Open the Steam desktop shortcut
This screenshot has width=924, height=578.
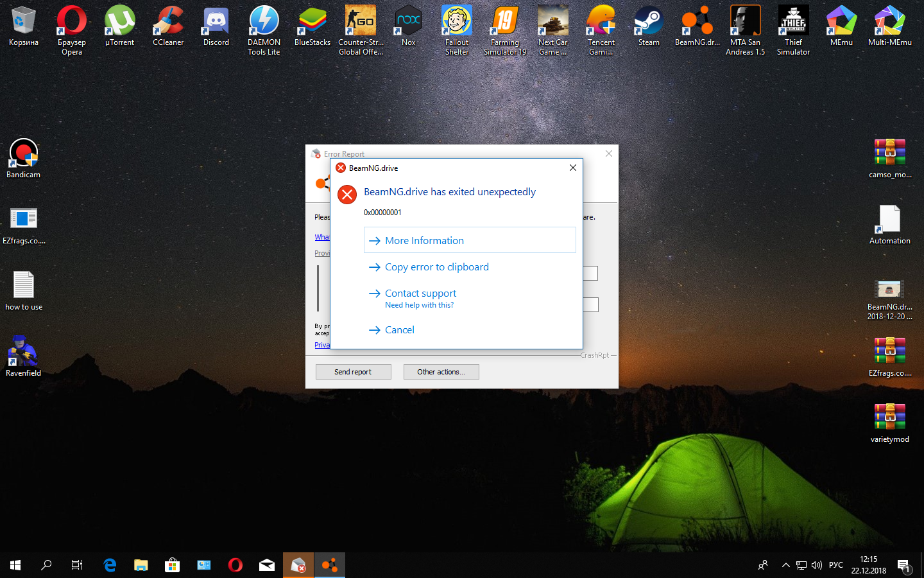pos(649,27)
